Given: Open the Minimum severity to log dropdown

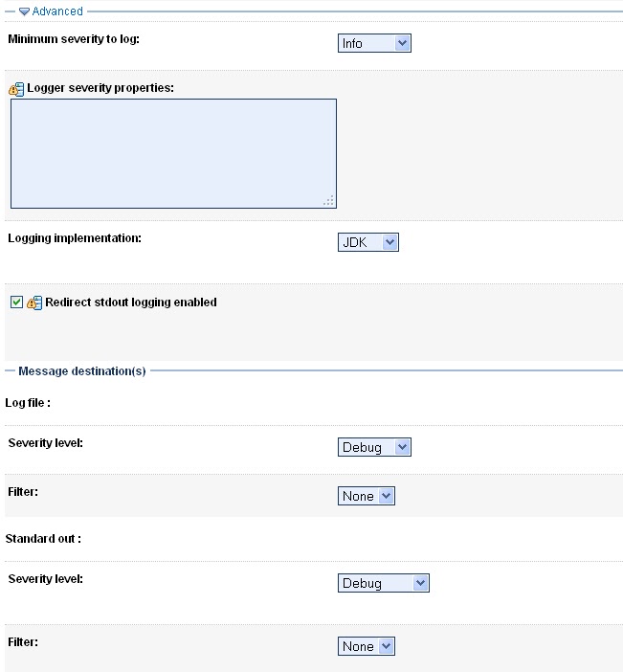Looking at the screenshot, I should (374, 43).
